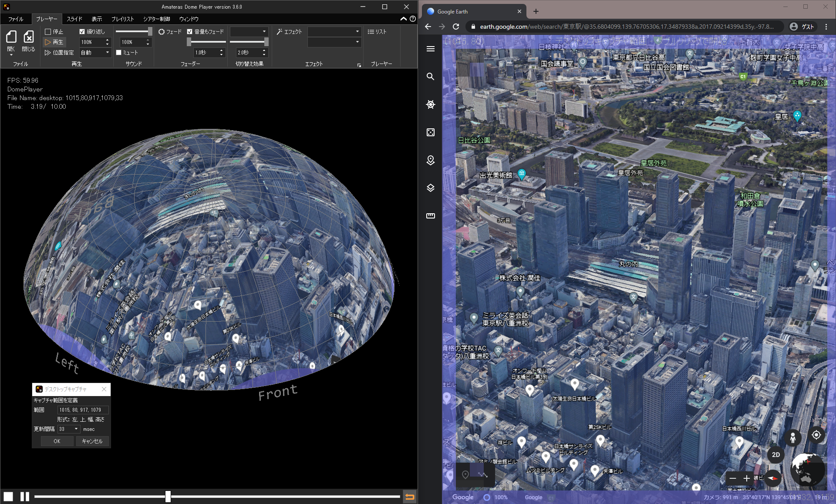Open the ウィンドウ tab
This screenshot has height=504, width=836.
[189, 19]
